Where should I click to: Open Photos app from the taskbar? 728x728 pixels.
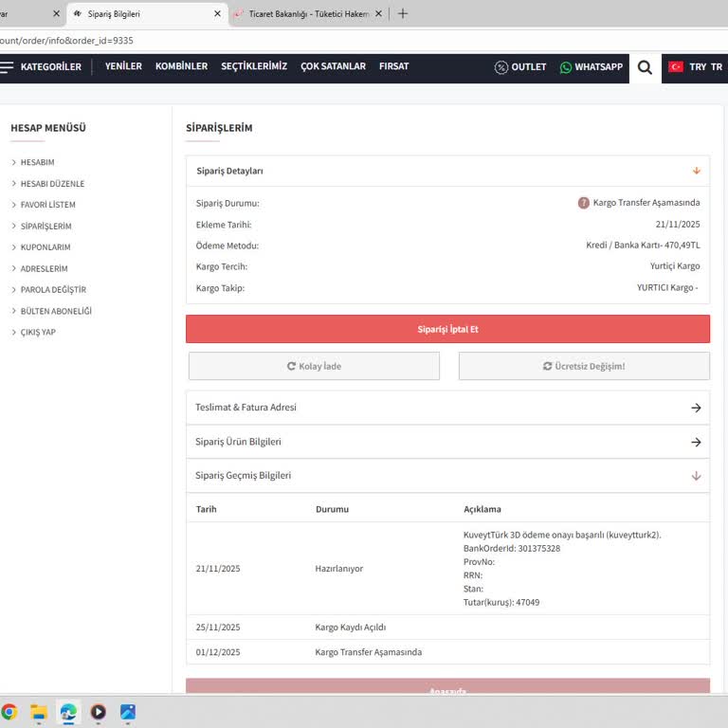(x=127, y=712)
